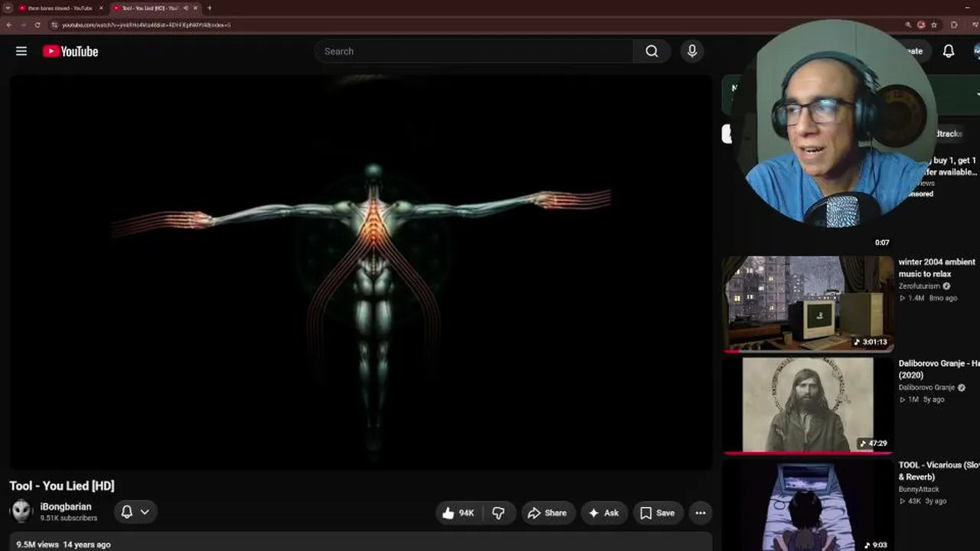View site information icon in address bar
This screenshot has width=980, height=551.
pos(54,24)
